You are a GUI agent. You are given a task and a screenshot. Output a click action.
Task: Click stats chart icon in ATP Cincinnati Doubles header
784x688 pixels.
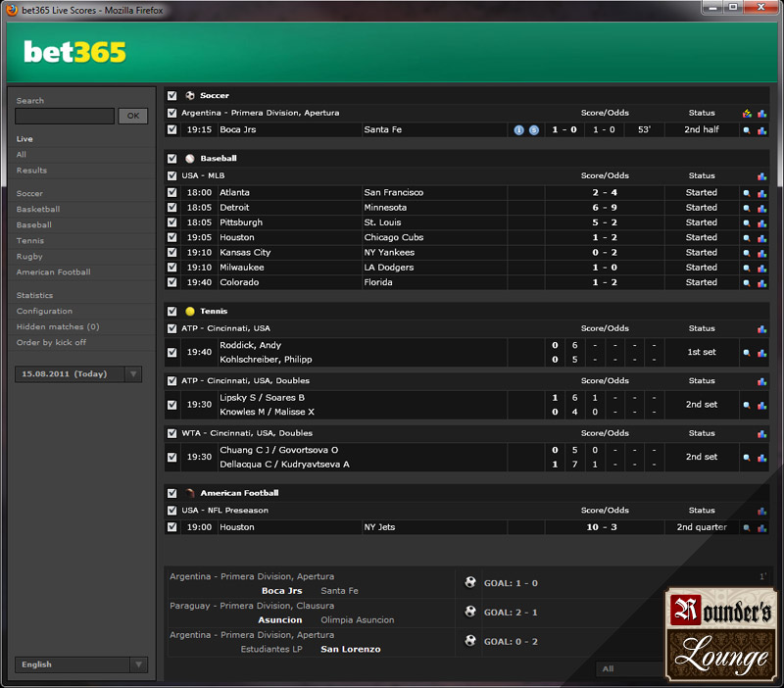tap(762, 381)
